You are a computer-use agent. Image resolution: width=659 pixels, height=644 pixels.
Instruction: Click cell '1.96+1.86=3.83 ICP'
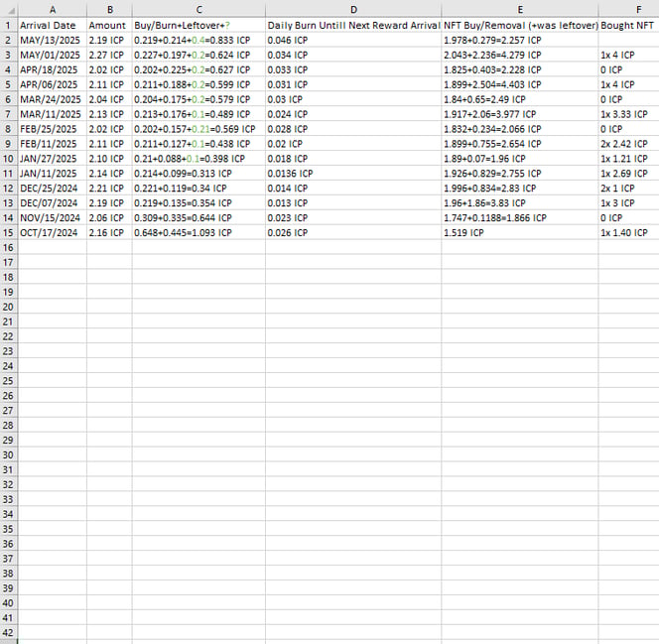click(520, 202)
